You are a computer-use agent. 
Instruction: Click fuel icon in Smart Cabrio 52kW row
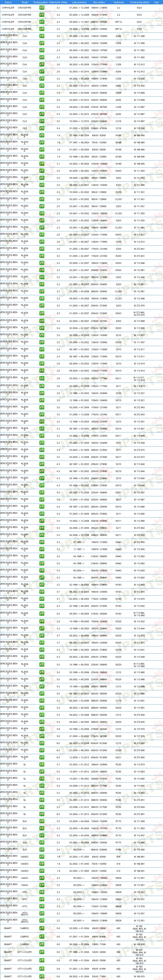tap(42, 944)
